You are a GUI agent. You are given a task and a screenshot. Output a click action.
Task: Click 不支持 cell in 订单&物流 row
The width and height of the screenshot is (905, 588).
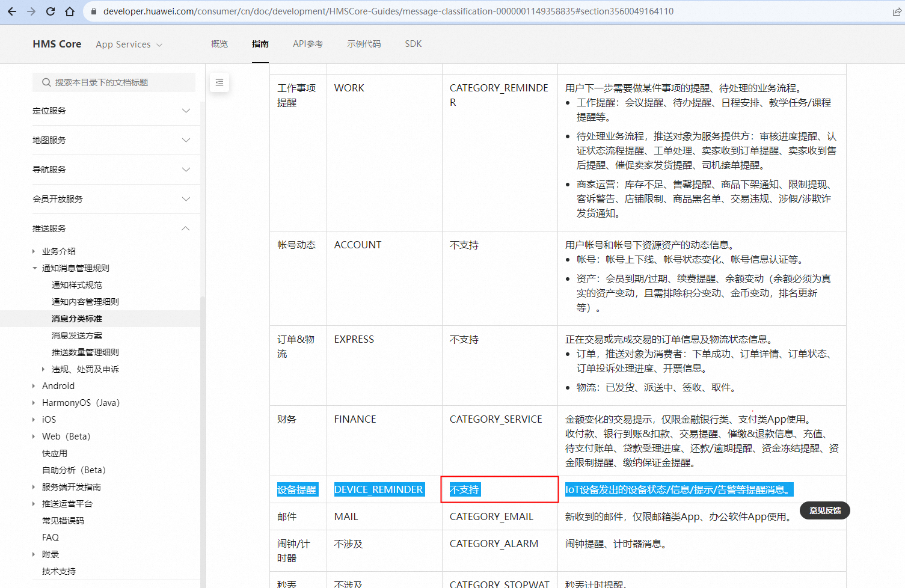[x=500, y=366]
